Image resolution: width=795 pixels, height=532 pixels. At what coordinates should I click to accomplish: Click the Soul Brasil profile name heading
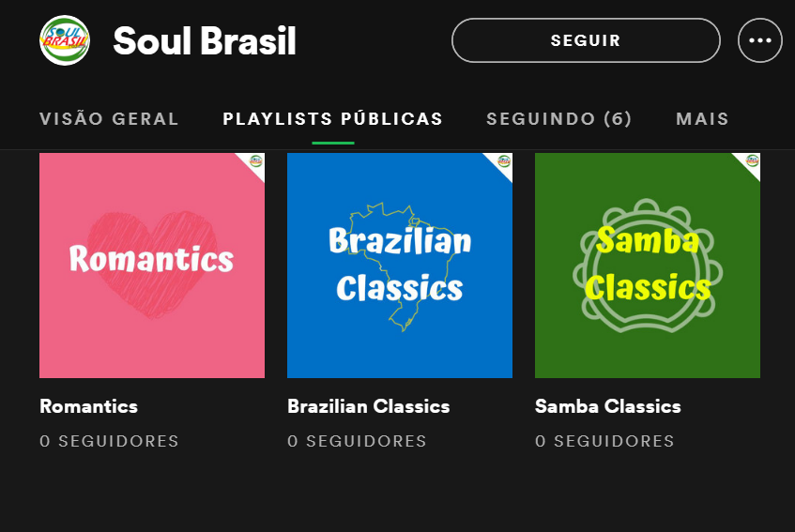(x=205, y=40)
